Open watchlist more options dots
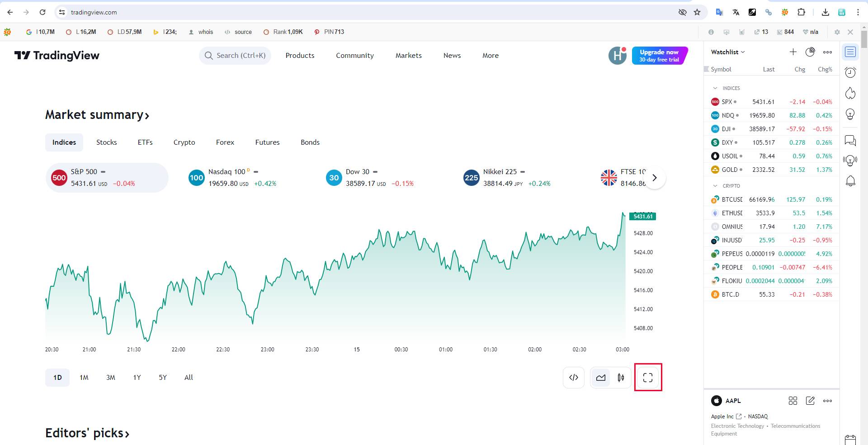Screen dimensions: 868x445 point(827,52)
